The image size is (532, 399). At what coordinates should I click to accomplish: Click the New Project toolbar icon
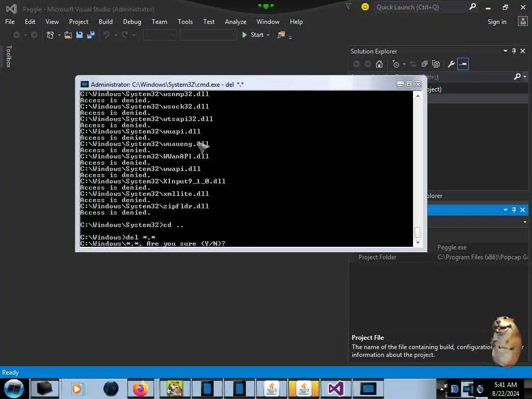coord(50,35)
